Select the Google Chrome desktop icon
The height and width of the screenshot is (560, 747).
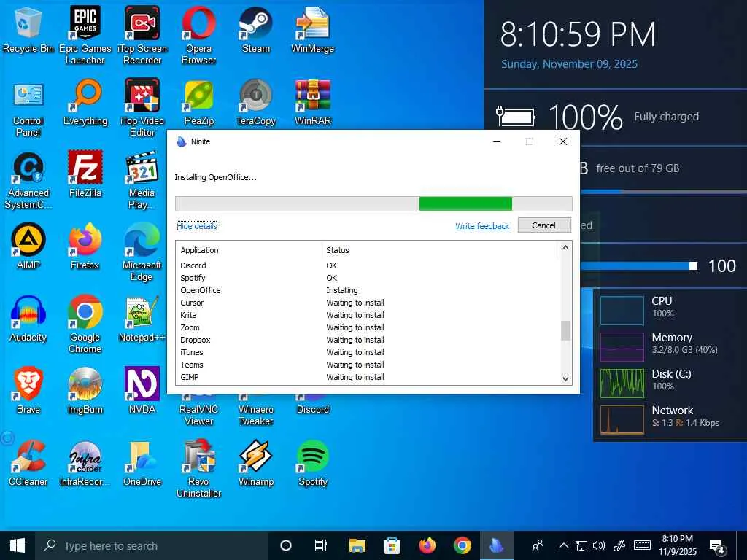85,324
